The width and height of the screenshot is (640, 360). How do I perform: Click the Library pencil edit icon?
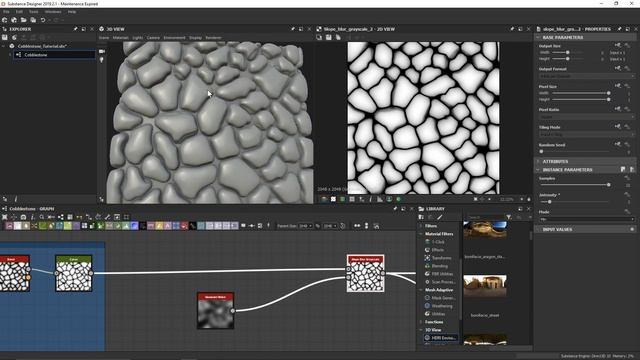[440, 217]
